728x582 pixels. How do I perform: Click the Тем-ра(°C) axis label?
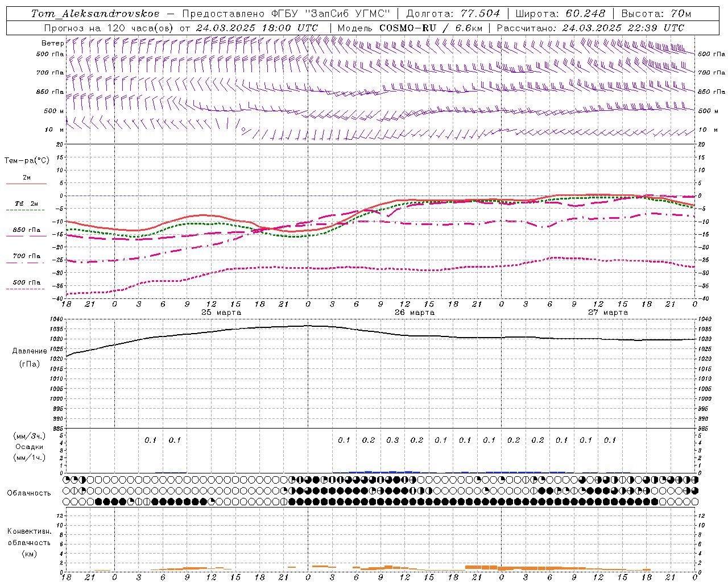(27, 160)
